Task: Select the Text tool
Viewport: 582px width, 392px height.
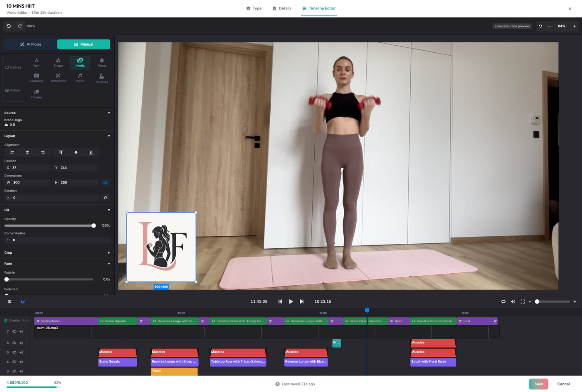Action: (x=37, y=63)
